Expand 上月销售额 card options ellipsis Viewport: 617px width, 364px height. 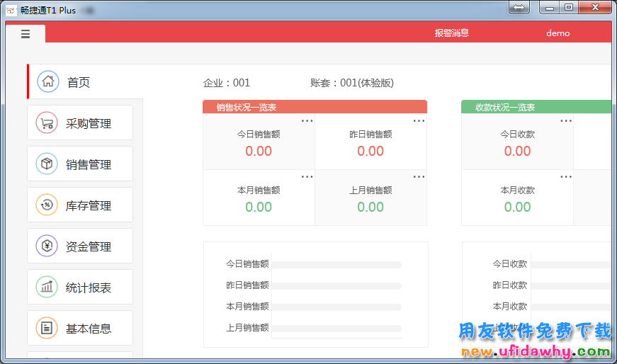pyautogui.click(x=419, y=177)
